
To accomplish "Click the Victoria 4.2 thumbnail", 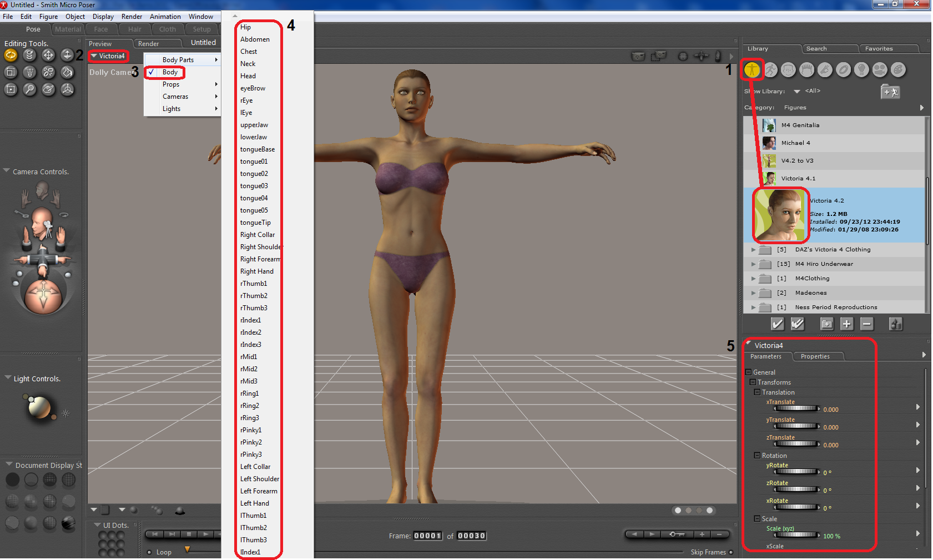I will [x=780, y=215].
